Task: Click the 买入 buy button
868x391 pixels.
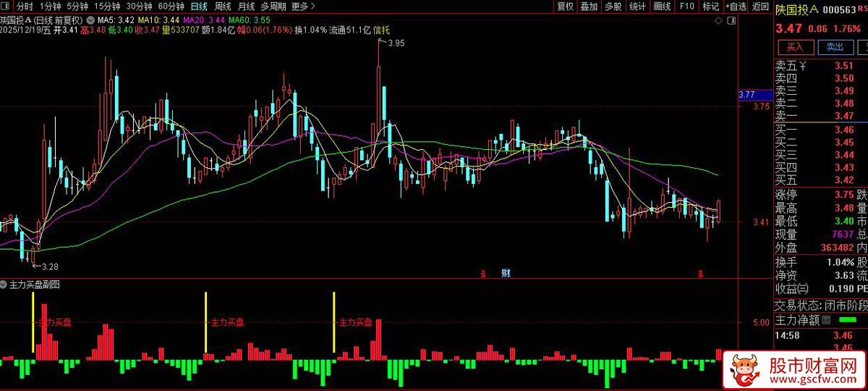Action: (795, 47)
